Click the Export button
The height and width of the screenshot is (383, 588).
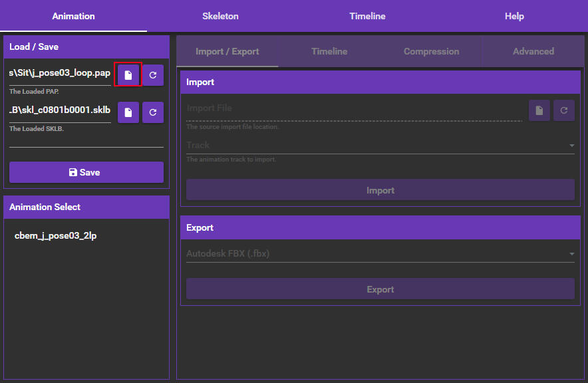tap(380, 289)
